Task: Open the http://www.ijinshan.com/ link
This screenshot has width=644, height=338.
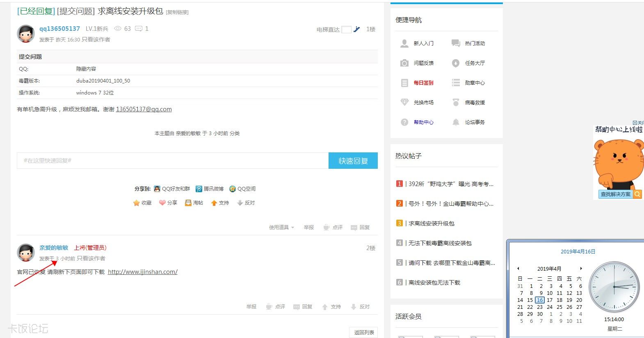Action: coord(143,272)
